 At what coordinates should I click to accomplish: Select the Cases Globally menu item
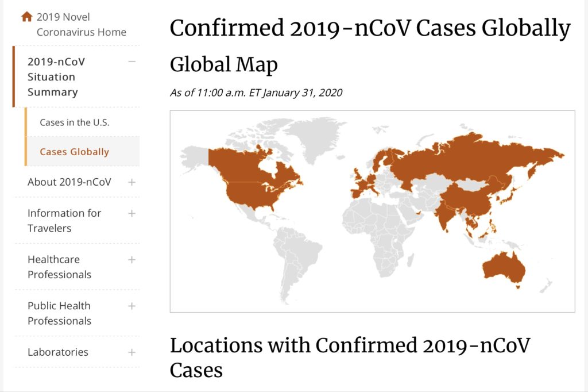(x=74, y=152)
